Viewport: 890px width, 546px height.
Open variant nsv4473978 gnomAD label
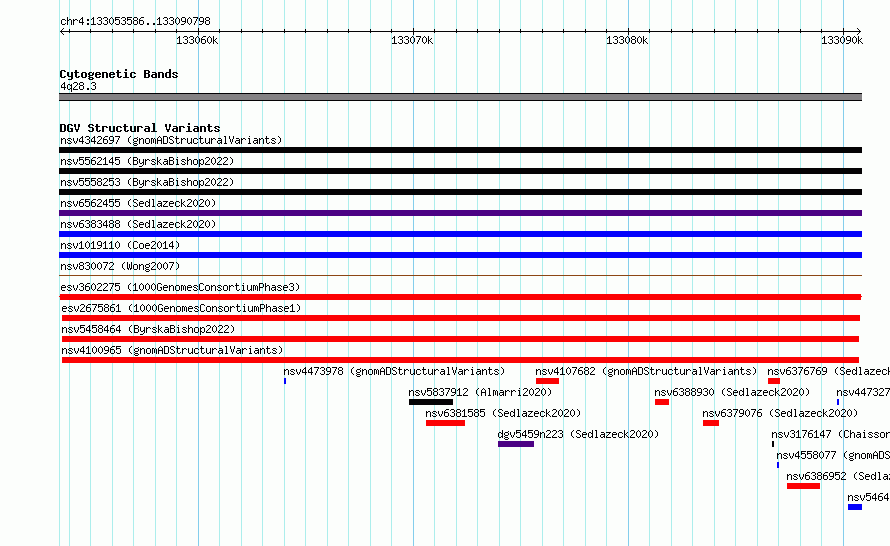394,371
